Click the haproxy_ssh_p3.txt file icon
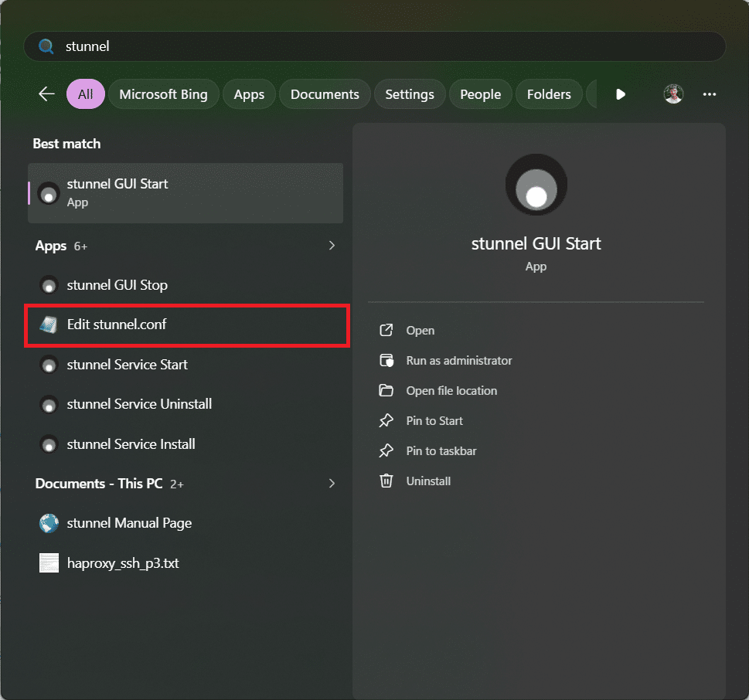 [49, 563]
